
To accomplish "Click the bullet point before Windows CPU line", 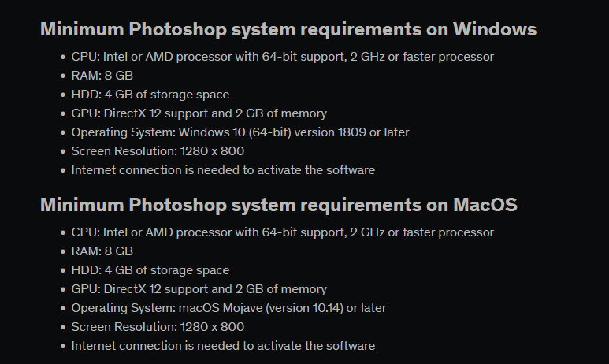I will coord(62,57).
